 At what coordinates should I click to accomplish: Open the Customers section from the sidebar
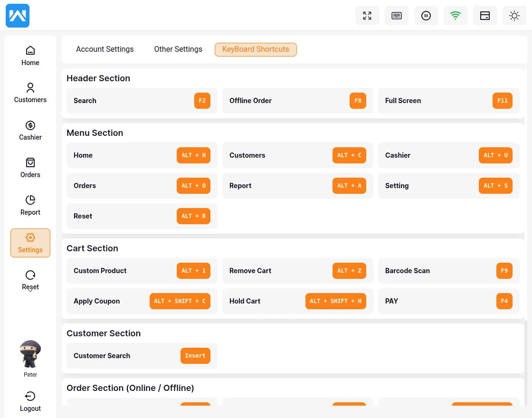(x=30, y=93)
